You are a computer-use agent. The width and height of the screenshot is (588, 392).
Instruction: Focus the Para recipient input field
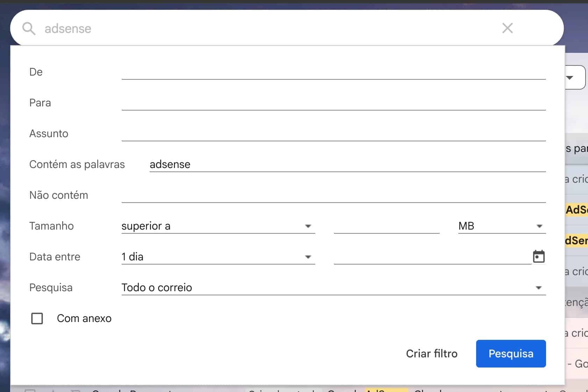coord(333,103)
